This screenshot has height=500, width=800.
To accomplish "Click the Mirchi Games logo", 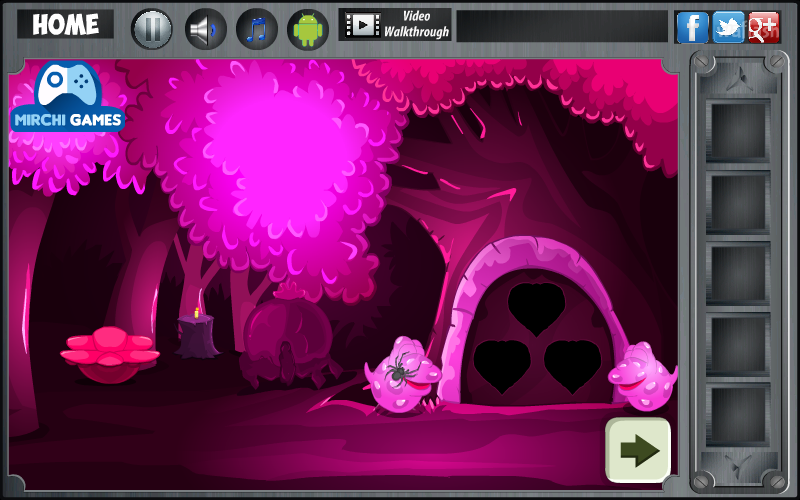I will (x=67, y=97).
